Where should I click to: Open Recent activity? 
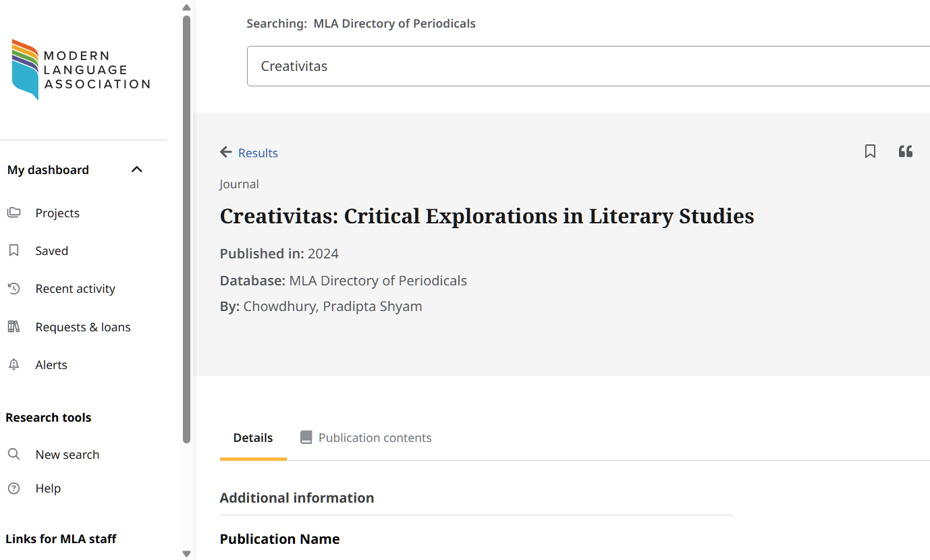coord(75,289)
